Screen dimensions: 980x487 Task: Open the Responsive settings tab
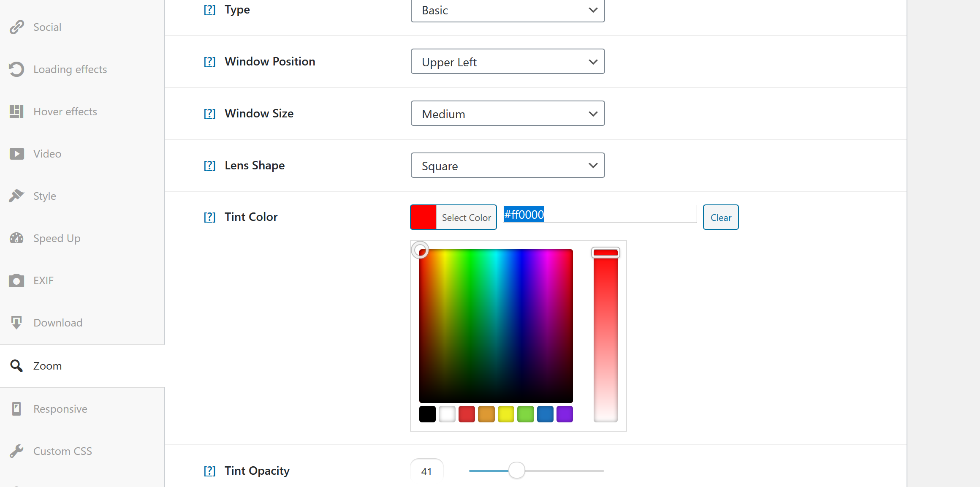82,409
